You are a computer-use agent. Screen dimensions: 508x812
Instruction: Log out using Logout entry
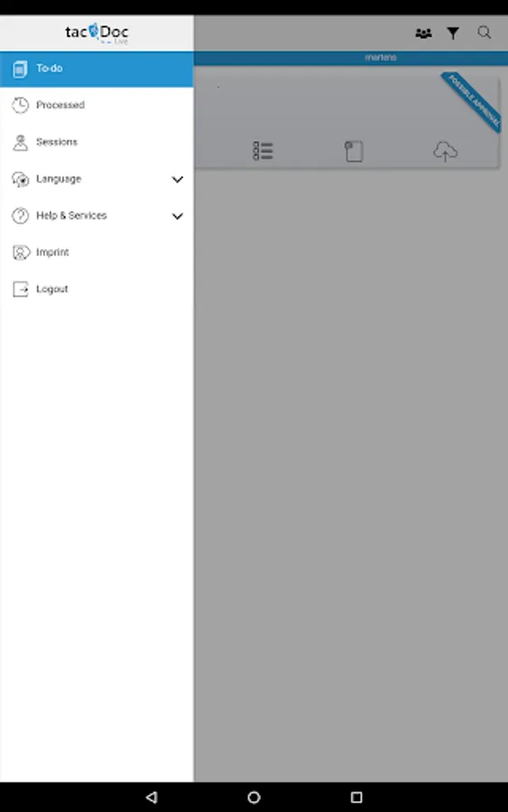pos(97,289)
